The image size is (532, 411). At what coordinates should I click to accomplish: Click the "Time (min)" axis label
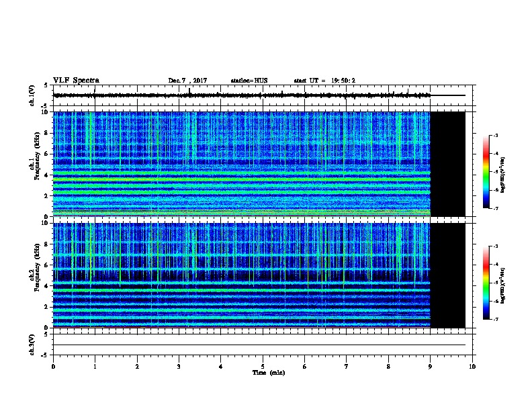pyautogui.click(x=269, y=373)
